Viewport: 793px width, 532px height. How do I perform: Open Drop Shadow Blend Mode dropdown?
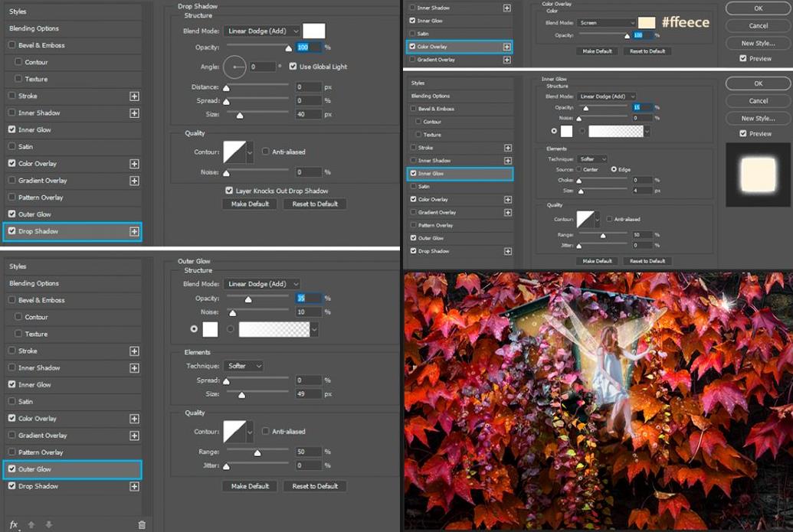tap(263, 31)
